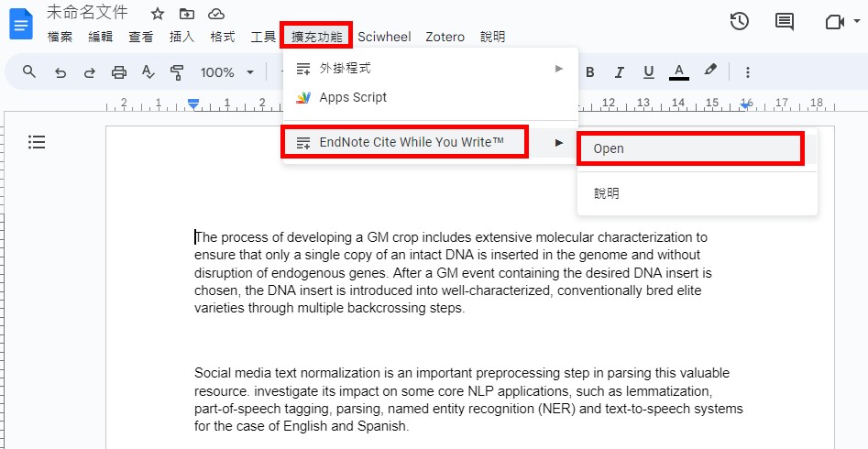The height and width of the screenshot is (449, 868).
Task: Select Apps Script menu entry
Action: 431,97
